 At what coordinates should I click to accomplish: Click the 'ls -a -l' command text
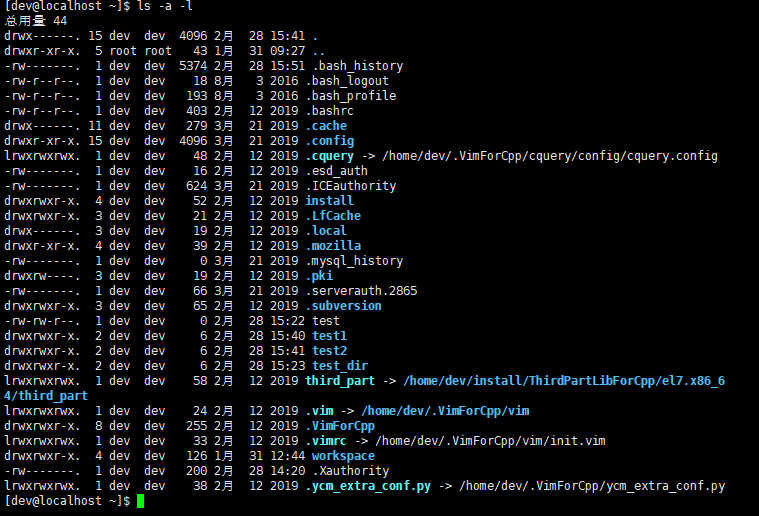[165, 6]
